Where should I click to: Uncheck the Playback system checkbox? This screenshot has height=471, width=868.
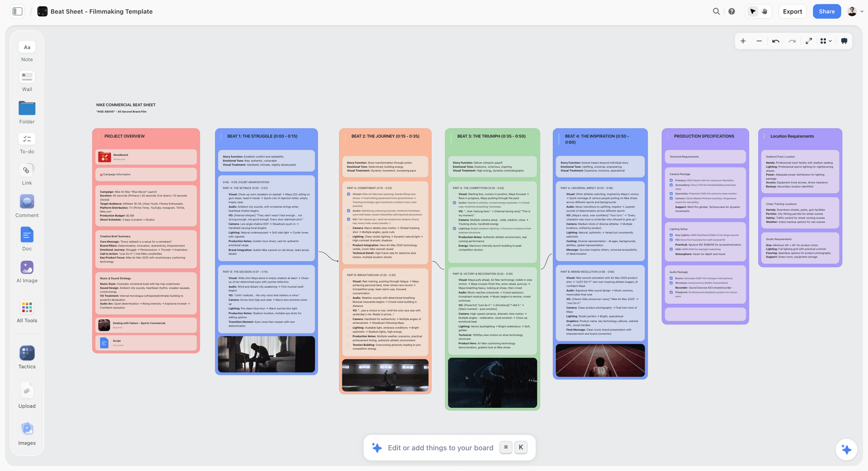(x=671, y=293)
